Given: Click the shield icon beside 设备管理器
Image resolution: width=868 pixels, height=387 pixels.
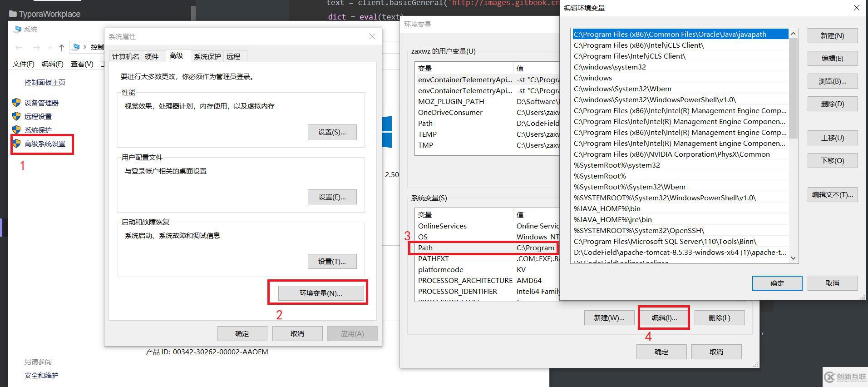Looking at the screenshot, I should click(x=17, y=103).
